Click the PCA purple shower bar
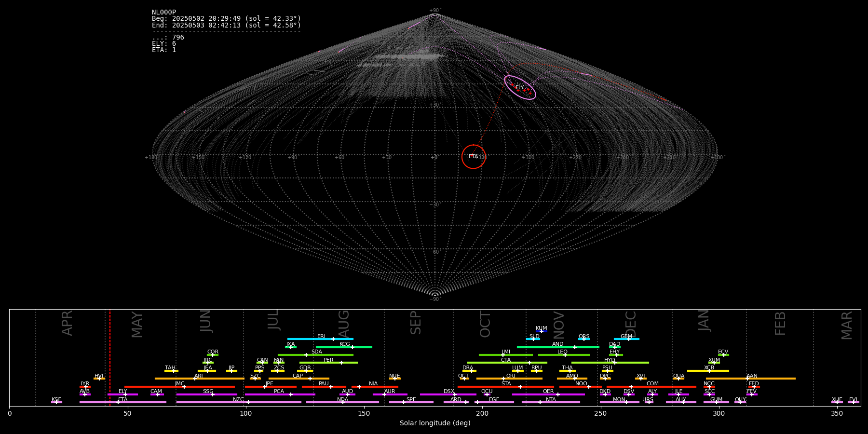Screen dimensions: 868x434 point(280,394)
